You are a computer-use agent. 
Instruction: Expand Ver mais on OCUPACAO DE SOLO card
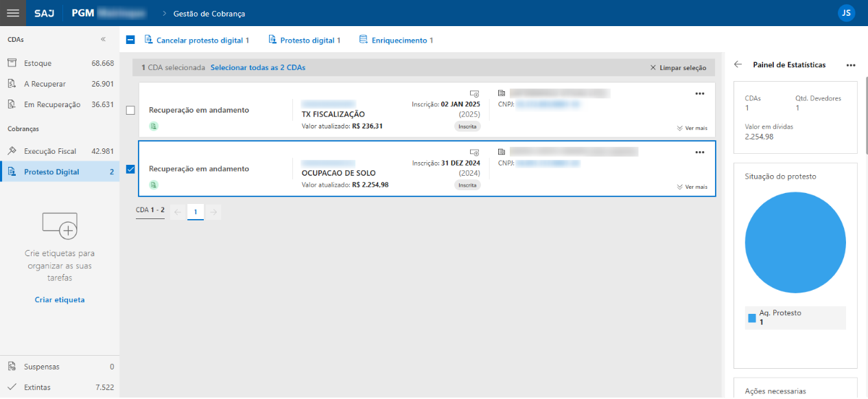692,187
